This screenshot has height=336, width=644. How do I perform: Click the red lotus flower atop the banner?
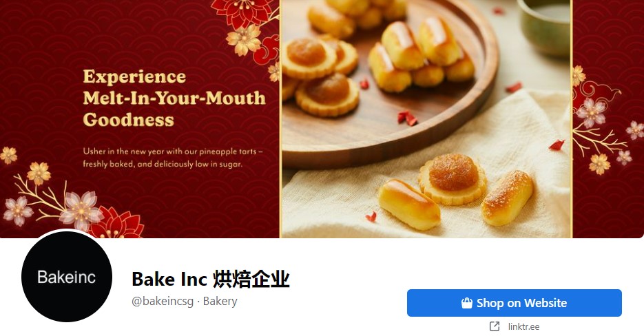(244, 12)
